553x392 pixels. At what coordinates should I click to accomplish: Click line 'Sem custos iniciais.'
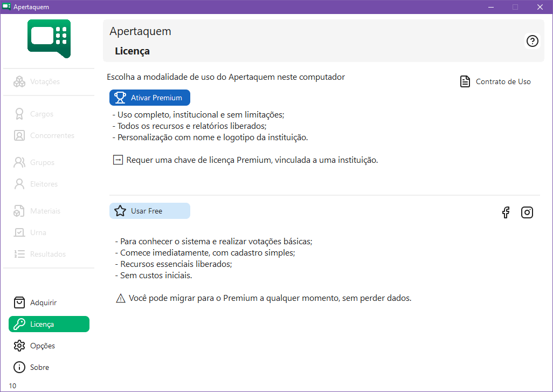154,276
